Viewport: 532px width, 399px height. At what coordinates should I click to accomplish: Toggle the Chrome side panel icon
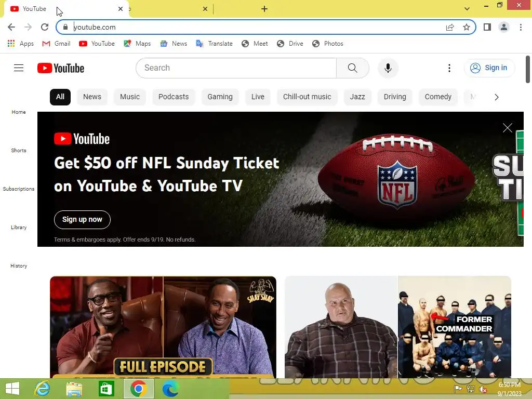487,27
